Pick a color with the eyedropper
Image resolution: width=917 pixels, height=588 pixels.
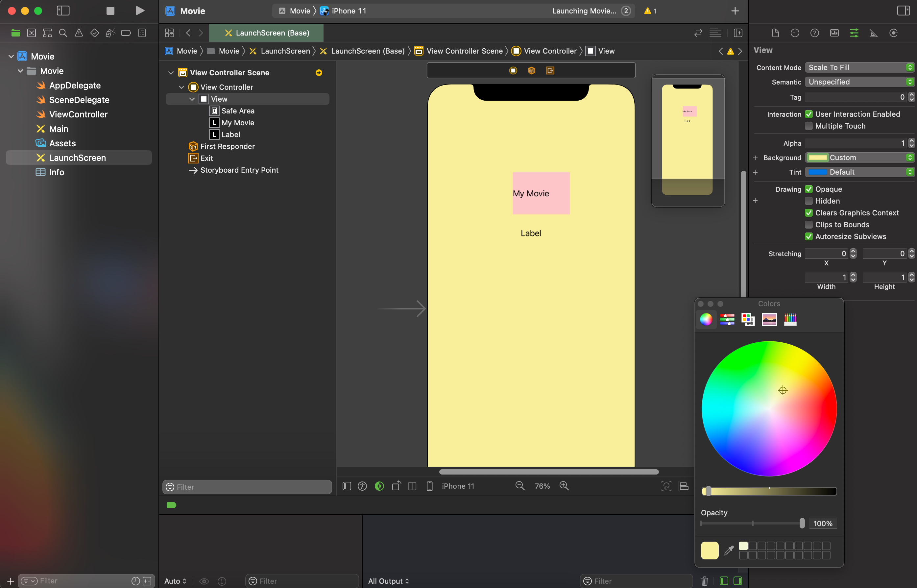(x=729, y=550)
